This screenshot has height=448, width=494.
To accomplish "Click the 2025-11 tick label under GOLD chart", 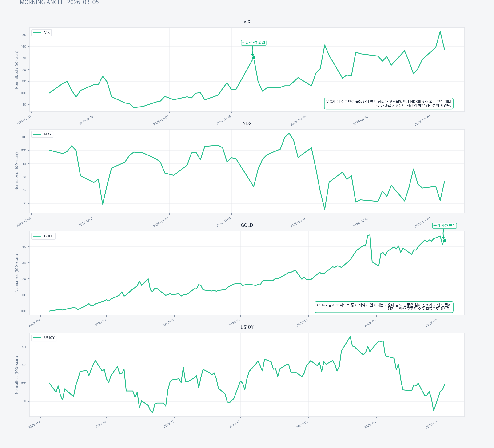I will [169, 323].
